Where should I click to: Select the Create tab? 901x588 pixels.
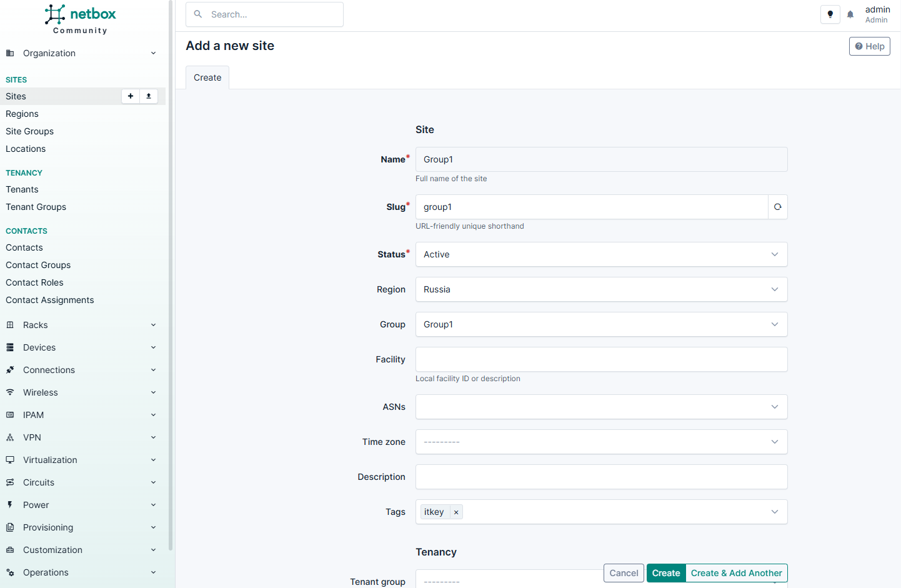pos(207,77)
